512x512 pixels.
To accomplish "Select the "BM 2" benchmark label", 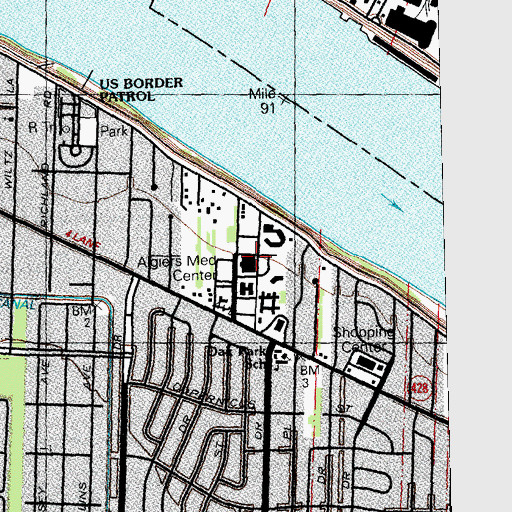I will (x=83, y=317).
